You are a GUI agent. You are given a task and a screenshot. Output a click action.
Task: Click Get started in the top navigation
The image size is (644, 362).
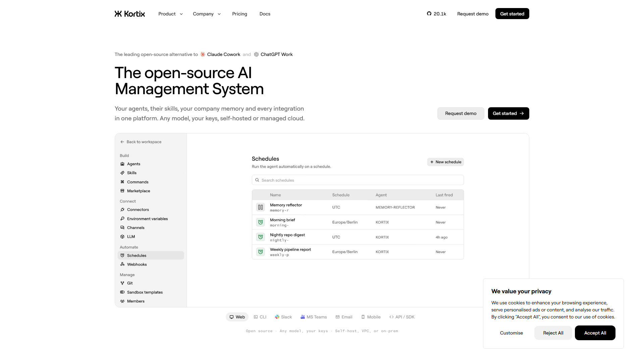(512, 14)
